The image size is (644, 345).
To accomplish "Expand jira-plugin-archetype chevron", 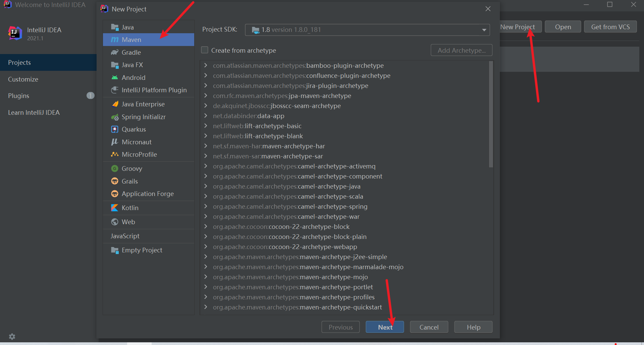I will tap(206, 85).
